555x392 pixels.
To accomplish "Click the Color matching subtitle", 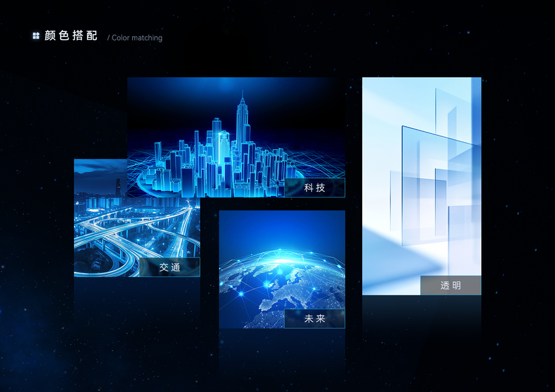I will 135,38.
